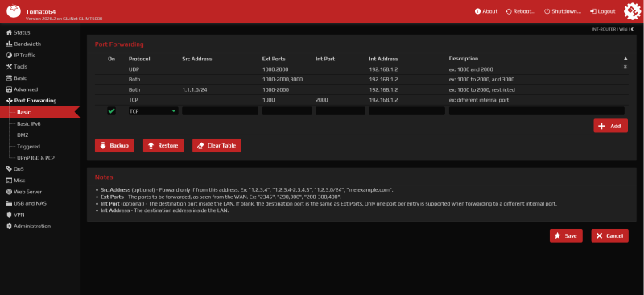Go to Basic IPv6 port forwarding

[29, 123]
